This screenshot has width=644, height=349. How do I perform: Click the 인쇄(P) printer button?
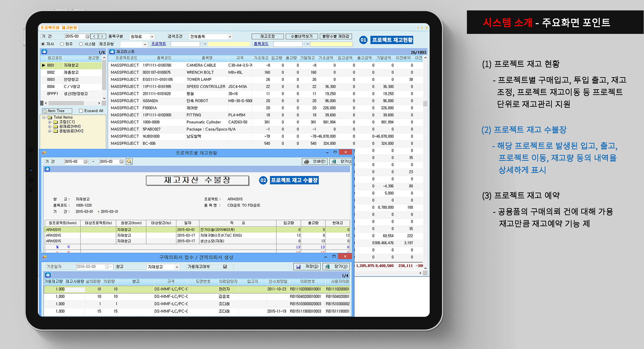[314, 161]
